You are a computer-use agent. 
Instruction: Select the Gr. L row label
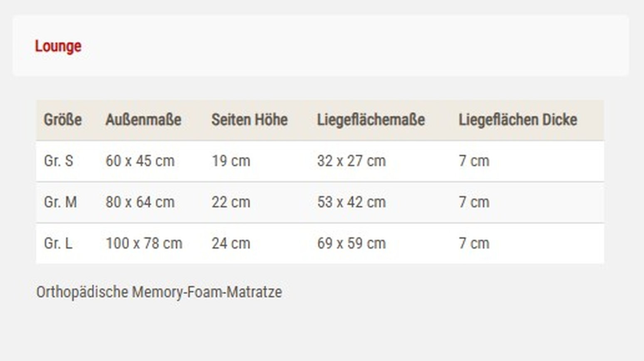coord(58,243)
